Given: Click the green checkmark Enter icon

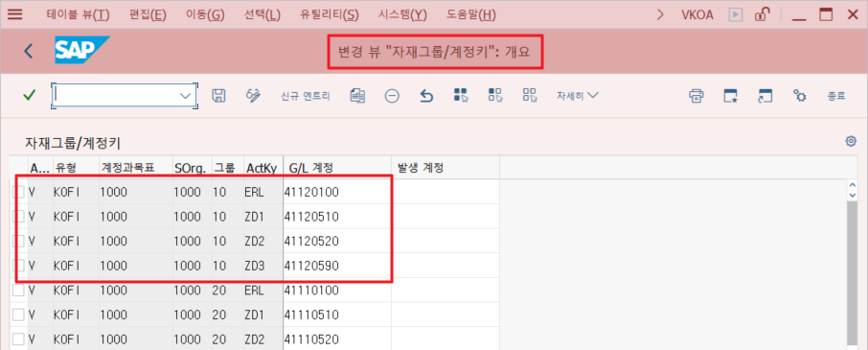Looking at the screenshot, I should (30, 96).
